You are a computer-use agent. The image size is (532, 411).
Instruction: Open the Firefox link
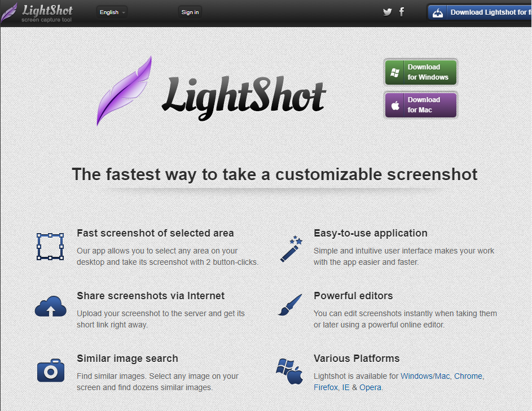pyautogui.click(x=326, y=387)
